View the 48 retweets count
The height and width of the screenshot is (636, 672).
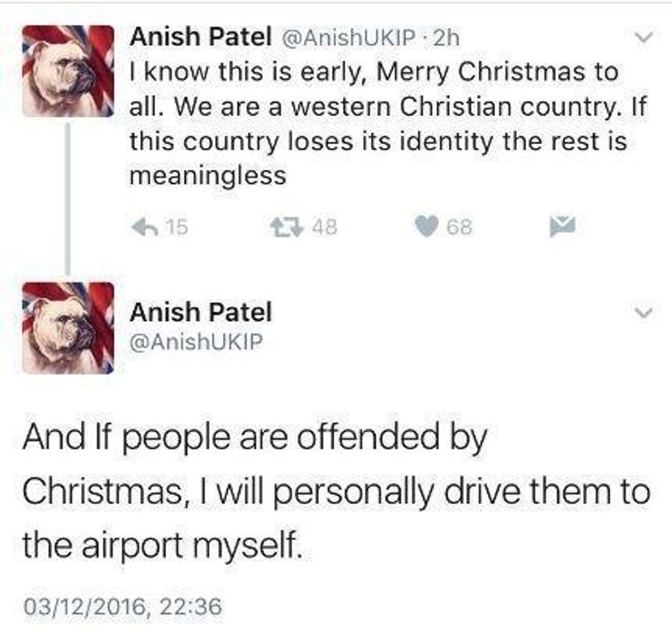point(324,227)
